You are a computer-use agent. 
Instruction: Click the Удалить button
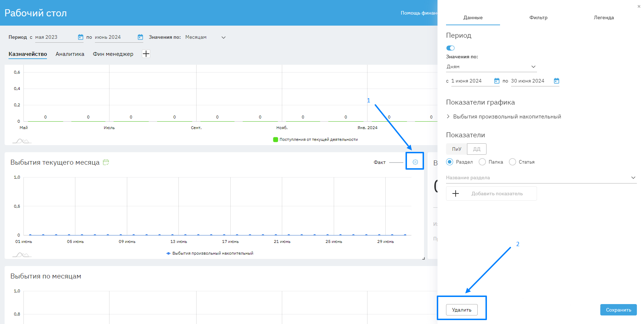coord(461,310)
